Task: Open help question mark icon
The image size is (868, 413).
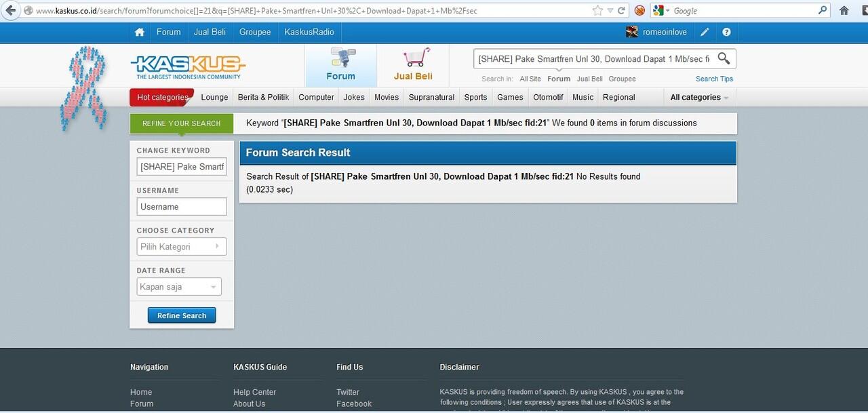Action: point(726,32)
